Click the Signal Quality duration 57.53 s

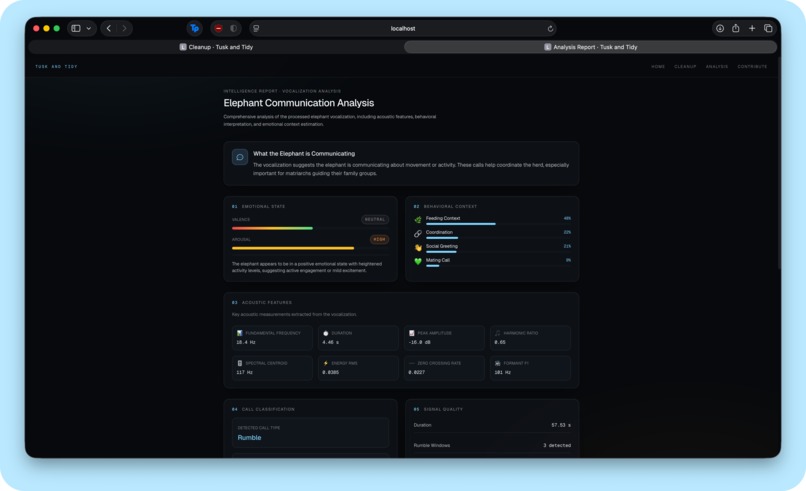(x=561, y=425)
